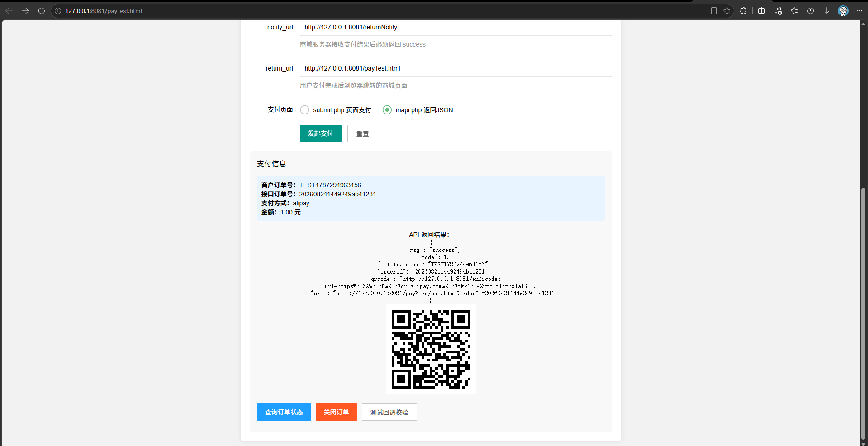Image resolution: width=868 pixels, height=446 pixels.
Task: Open the browser profile avatar
Action: [x=843, y=11]
